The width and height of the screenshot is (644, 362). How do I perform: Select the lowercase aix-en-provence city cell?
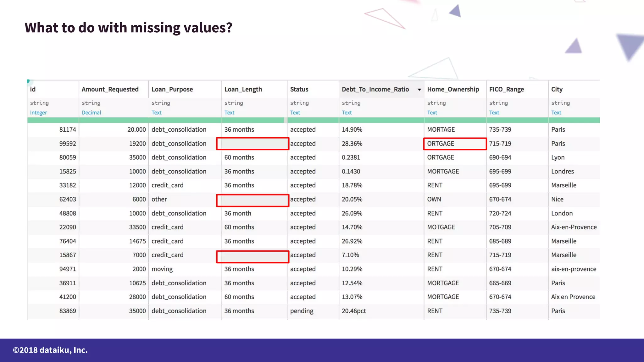[x=573, y=269]
